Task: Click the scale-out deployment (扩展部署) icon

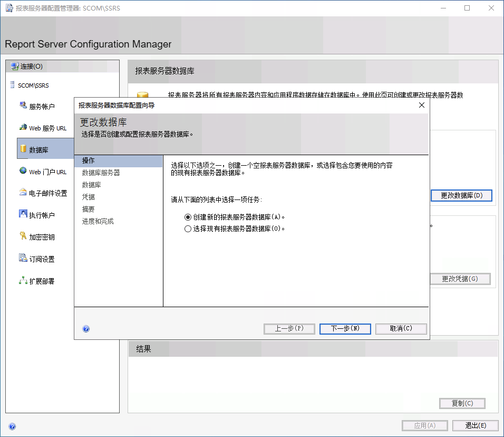Action: (x=23, y=281)
